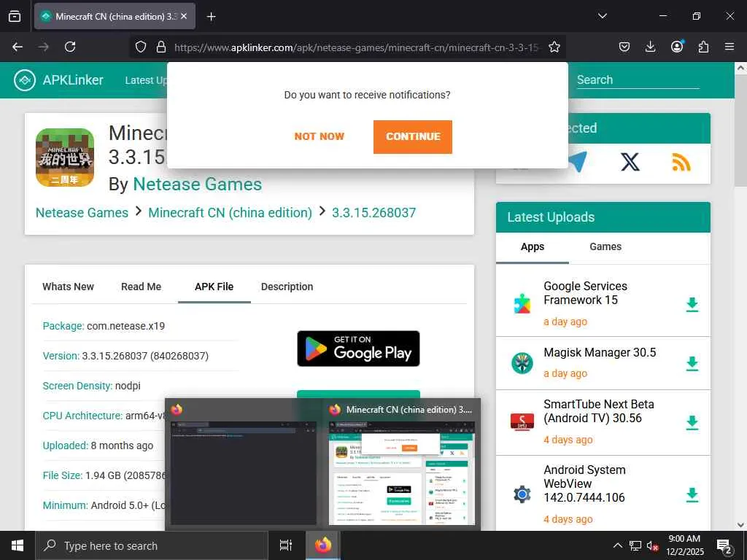Download Google Services Framework 15
747x560 pixels.
tap(692, 305)
